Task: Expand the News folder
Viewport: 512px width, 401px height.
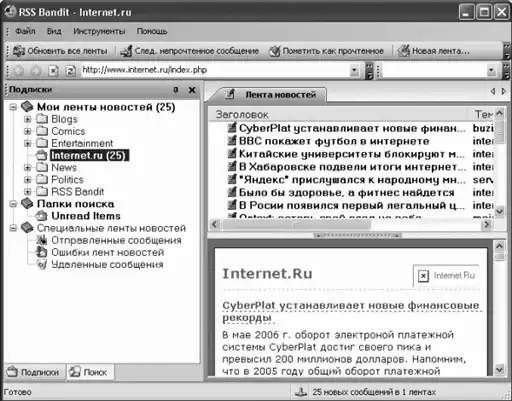Action: pyautogui.click(x=28, y=167)
